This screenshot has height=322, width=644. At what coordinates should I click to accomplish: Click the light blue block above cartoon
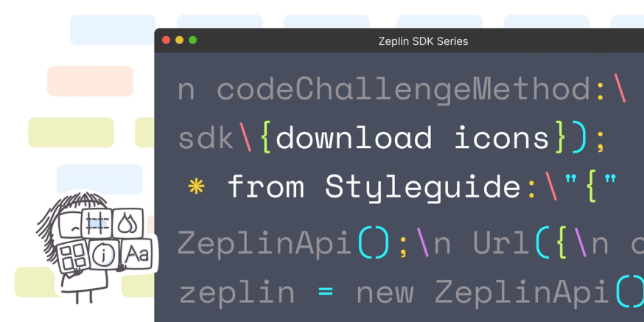99,180
